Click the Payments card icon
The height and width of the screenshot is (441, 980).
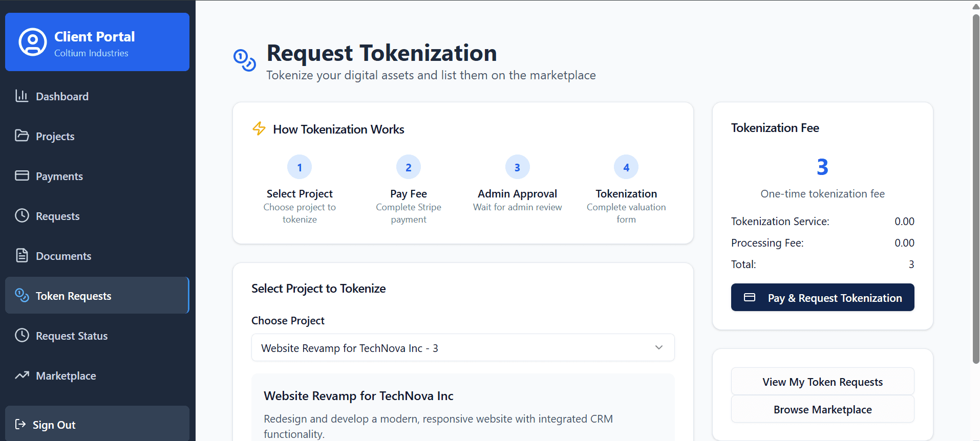[x=22, y=175]
